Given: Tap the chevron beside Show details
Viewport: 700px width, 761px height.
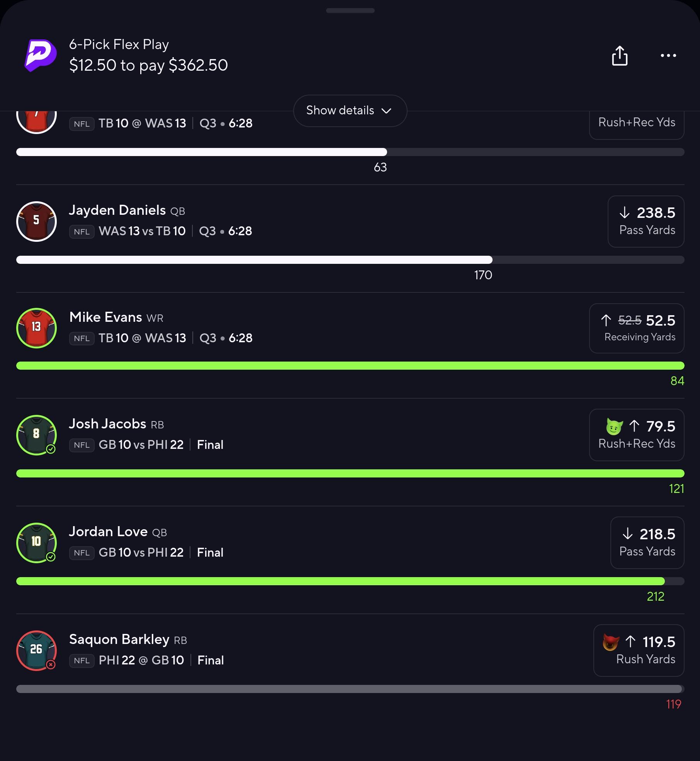Looking at the screenshot, I should (386, 111).
